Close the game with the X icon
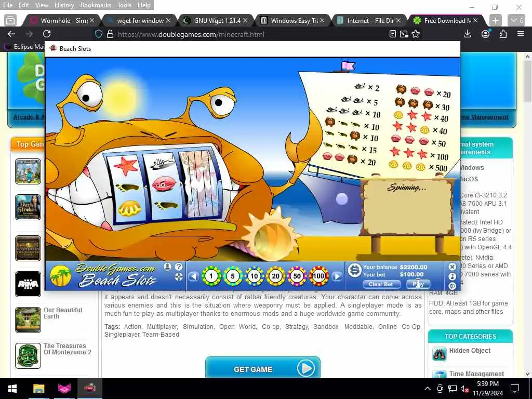 point(452,267)
